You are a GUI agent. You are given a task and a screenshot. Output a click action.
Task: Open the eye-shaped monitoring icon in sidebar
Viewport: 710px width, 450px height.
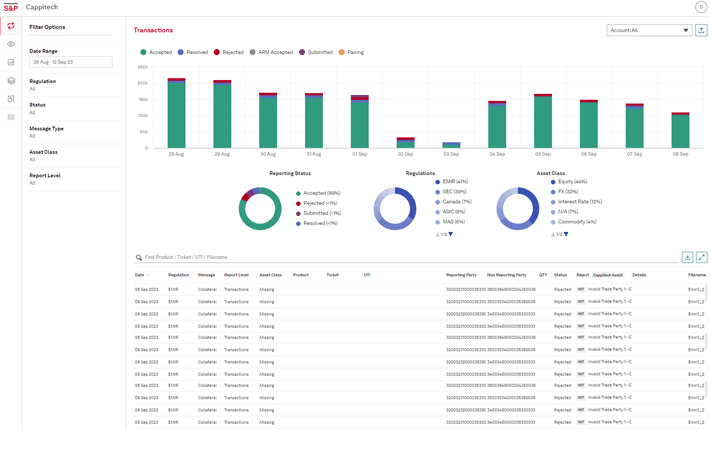(11, 44)
